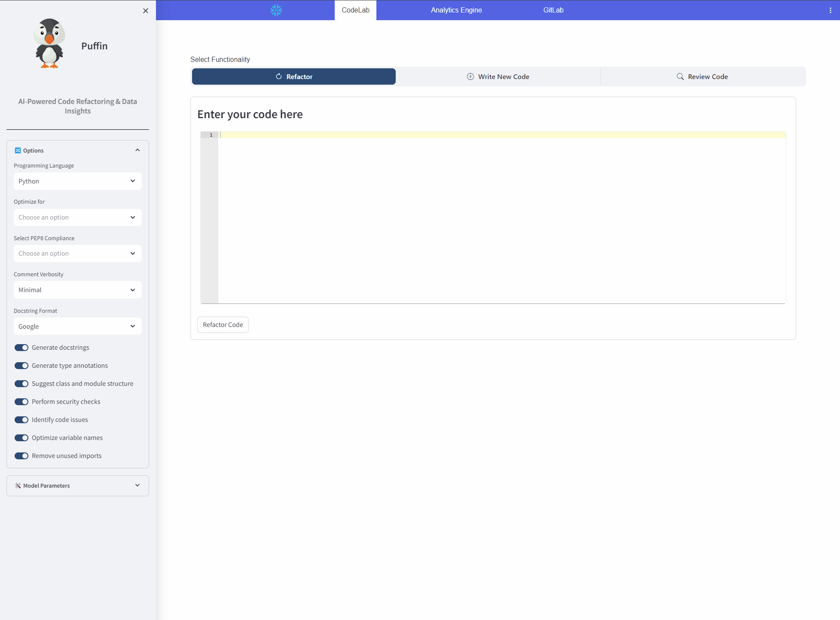The height and width of the screenshot is (620, 840).
Task: Click inside the code editor area
Action: coord(501,217)
